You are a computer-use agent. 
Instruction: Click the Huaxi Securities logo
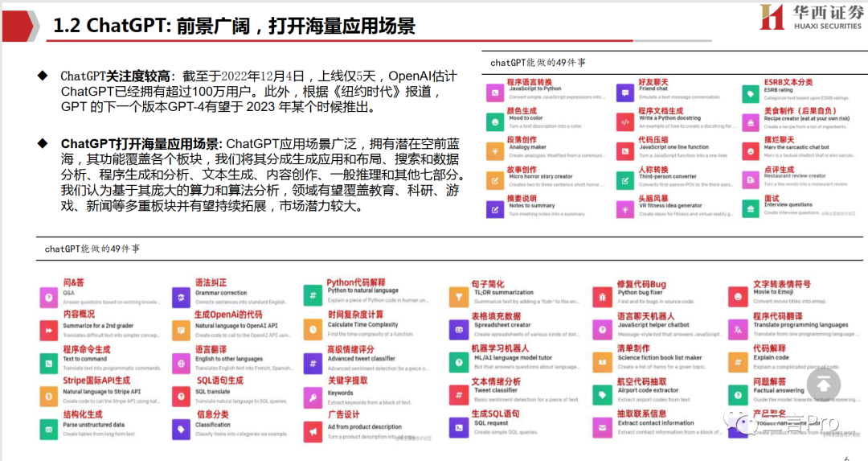click(x=810, y=17)
